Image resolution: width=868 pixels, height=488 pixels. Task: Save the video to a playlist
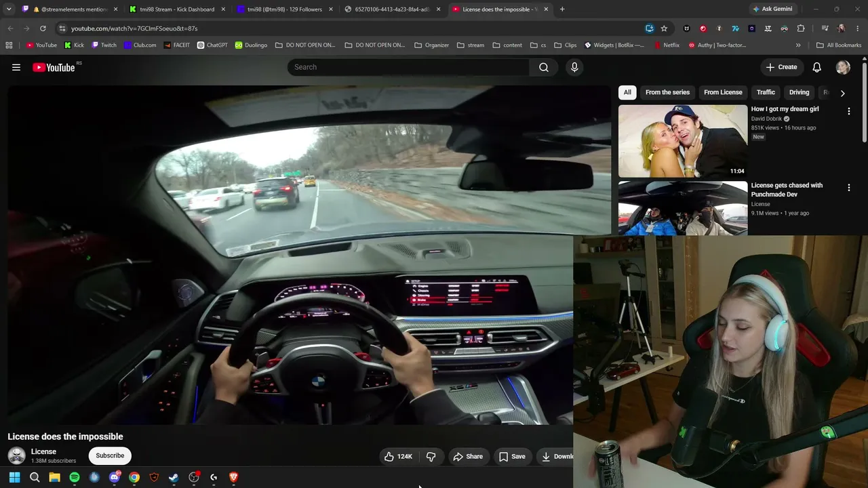pos(512,456)
